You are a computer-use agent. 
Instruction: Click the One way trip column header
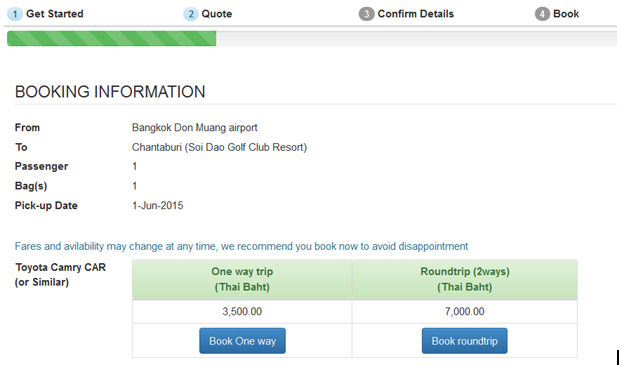tap(242, 279)
